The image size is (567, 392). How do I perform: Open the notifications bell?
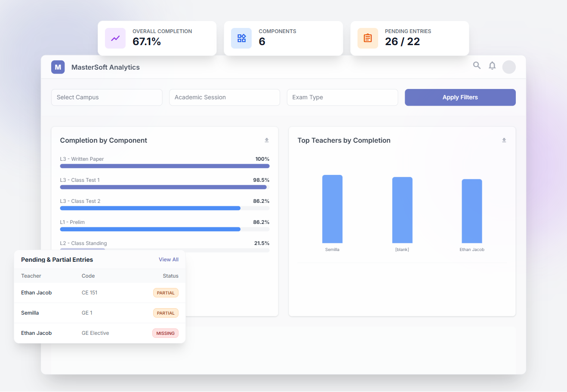pyautogui.click(x=492, y=66)
